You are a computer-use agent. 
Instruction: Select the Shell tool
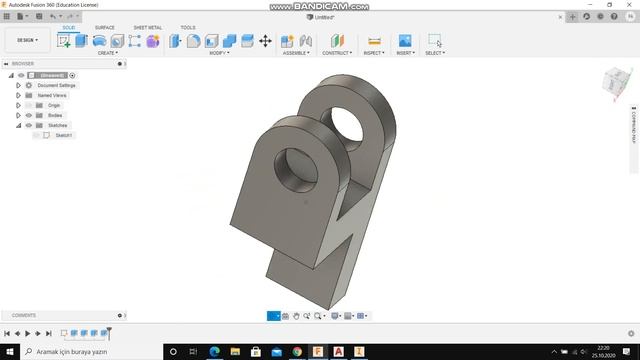211,41
